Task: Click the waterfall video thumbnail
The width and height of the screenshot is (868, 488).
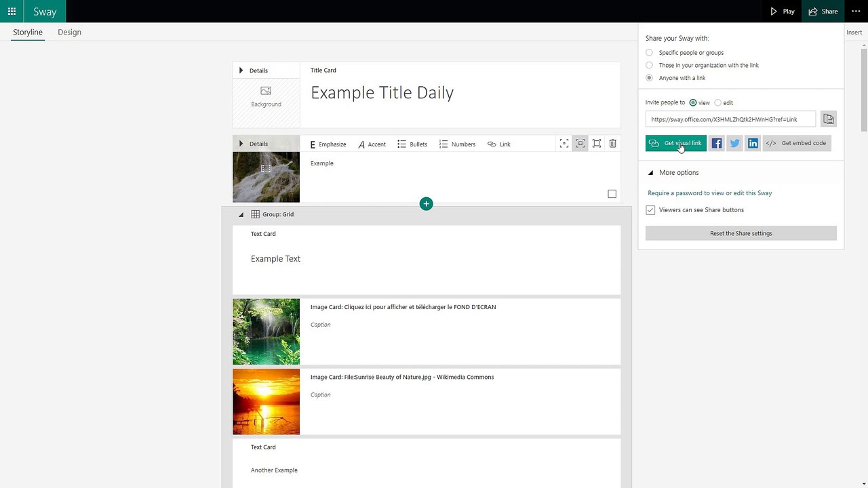Action: (266, 177)
